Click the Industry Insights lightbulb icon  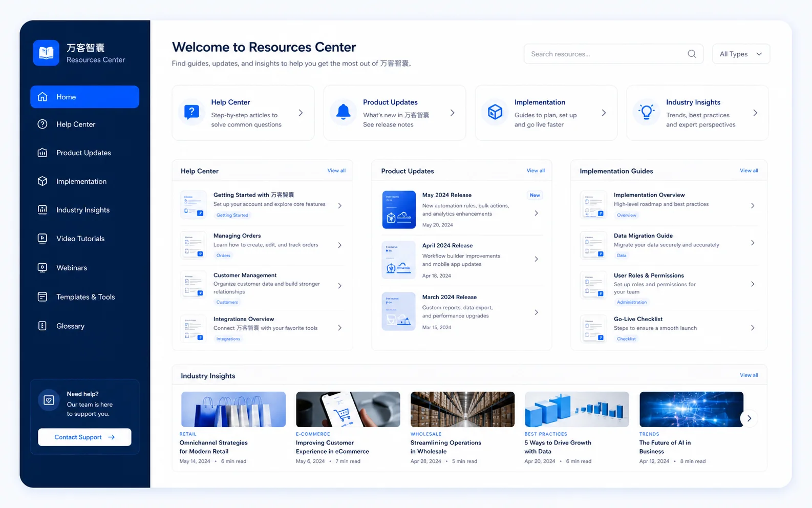(x=647, y=112)
